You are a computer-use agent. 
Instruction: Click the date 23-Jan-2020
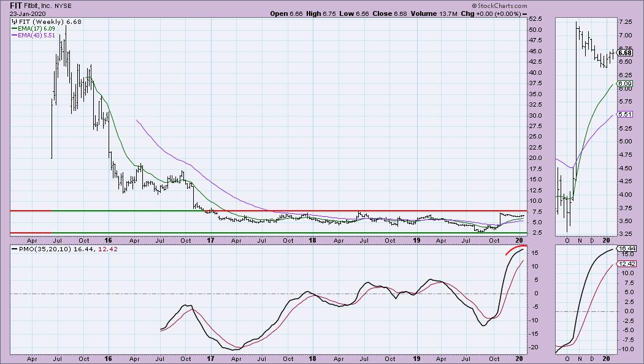(28, 13)
